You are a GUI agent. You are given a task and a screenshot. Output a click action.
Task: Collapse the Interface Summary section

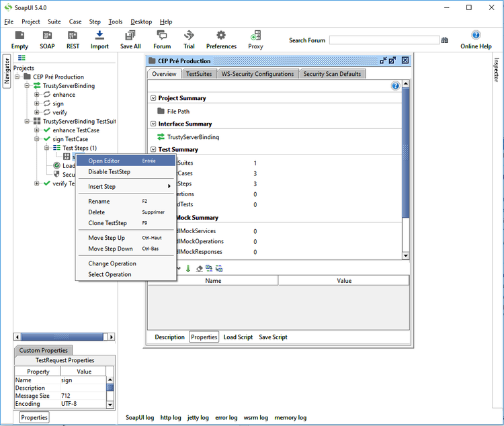click(x=153, y=124)
